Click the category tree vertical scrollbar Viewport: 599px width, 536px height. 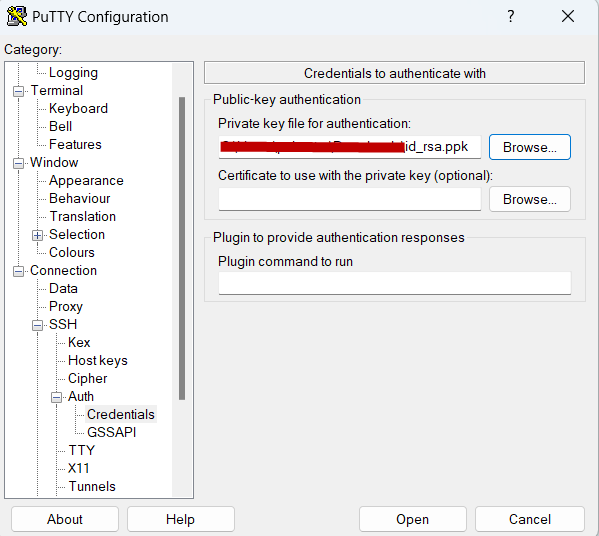coord(182,248)
